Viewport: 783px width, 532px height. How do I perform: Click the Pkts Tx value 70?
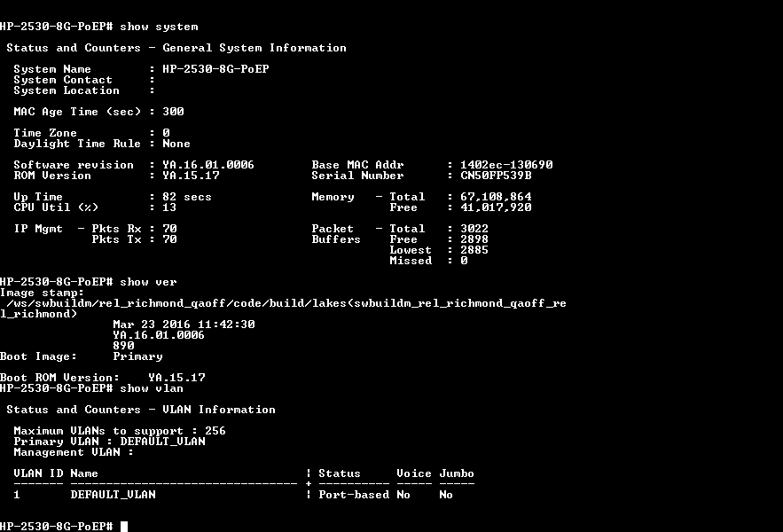169,239
